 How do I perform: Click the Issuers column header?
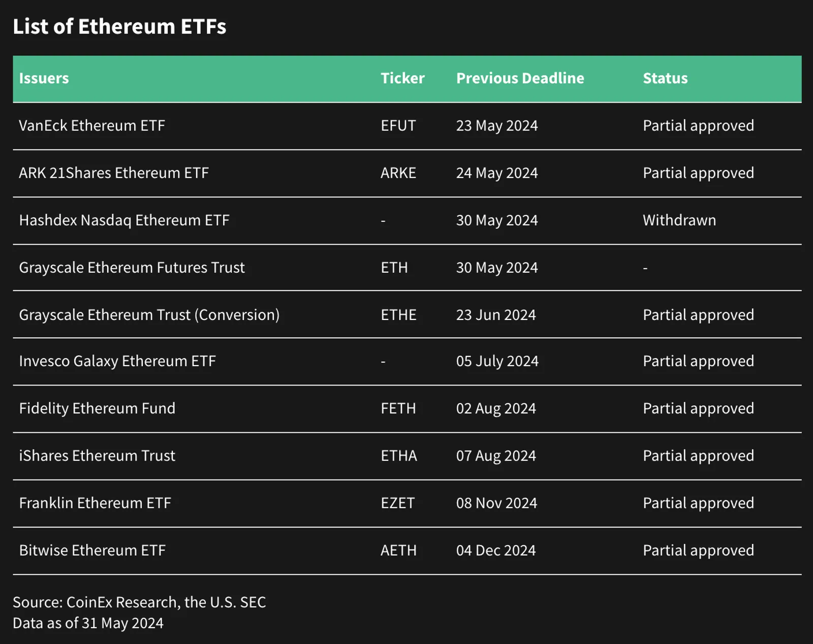tap(44, 78)
